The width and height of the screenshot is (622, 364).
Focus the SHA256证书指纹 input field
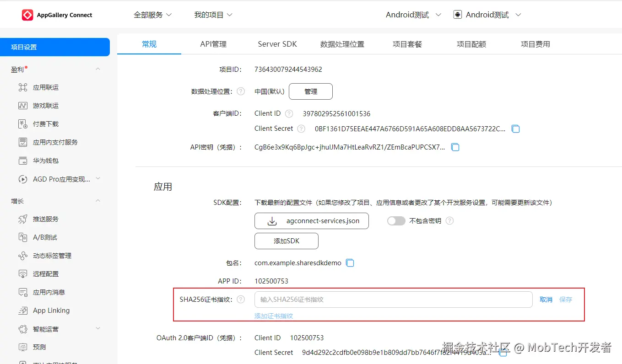coord(394,300)
